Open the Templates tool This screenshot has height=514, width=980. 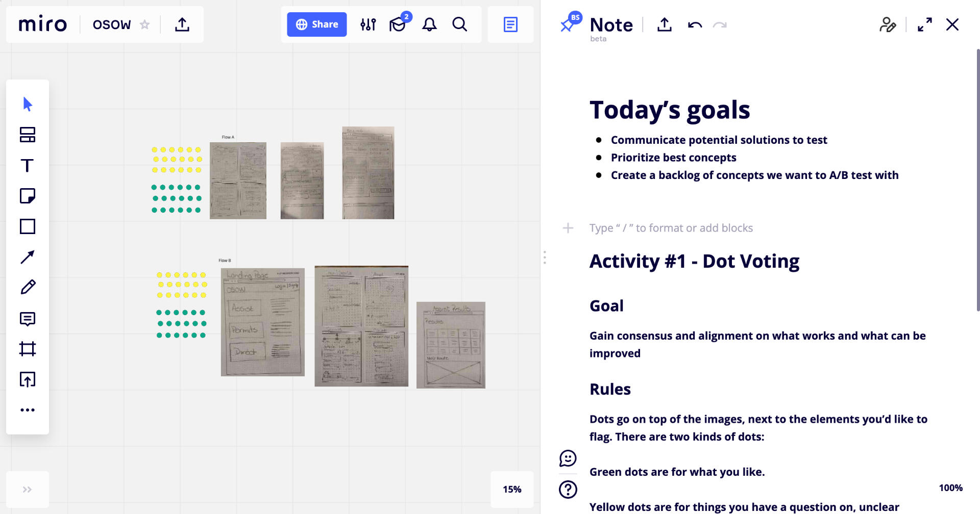click(x=27, y=135)
